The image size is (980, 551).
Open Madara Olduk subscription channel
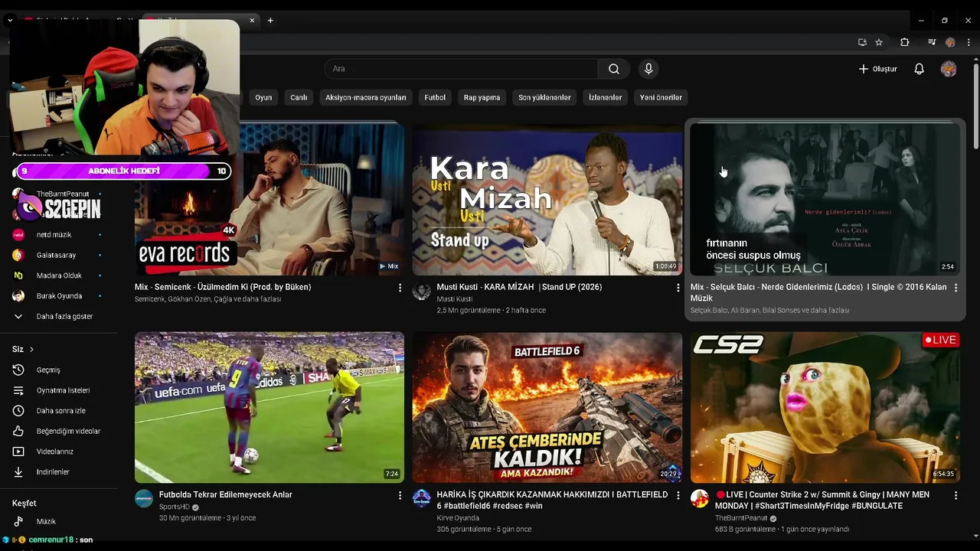point(57,275)
